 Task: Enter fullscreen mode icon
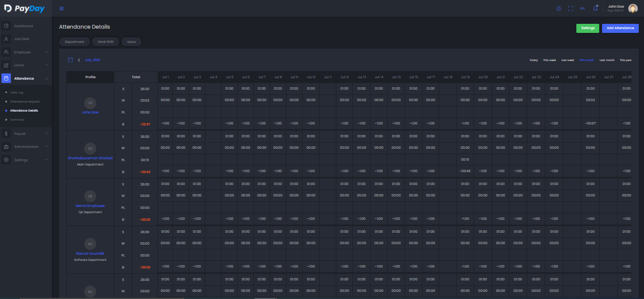tap(571, 9)
